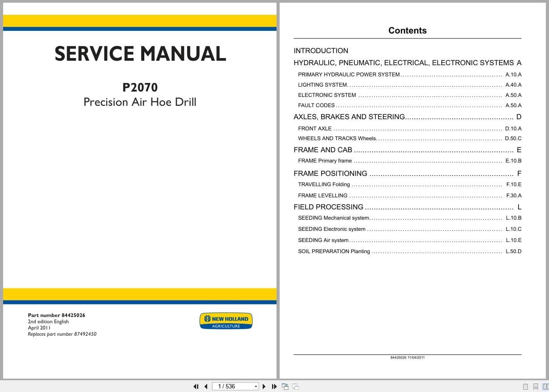Click the go to next view icon
Viewport: 549px width, 392px height.
[296, 387]
